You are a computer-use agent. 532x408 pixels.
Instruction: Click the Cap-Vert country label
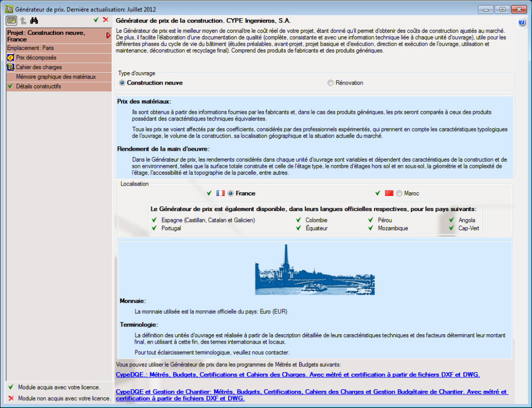pos(469,228)
